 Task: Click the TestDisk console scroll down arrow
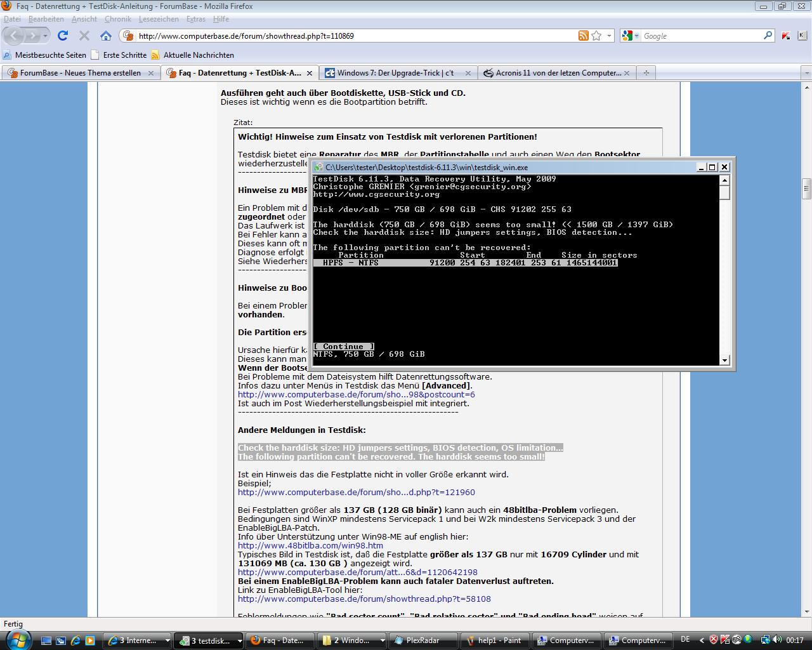(x=724, y=360)
